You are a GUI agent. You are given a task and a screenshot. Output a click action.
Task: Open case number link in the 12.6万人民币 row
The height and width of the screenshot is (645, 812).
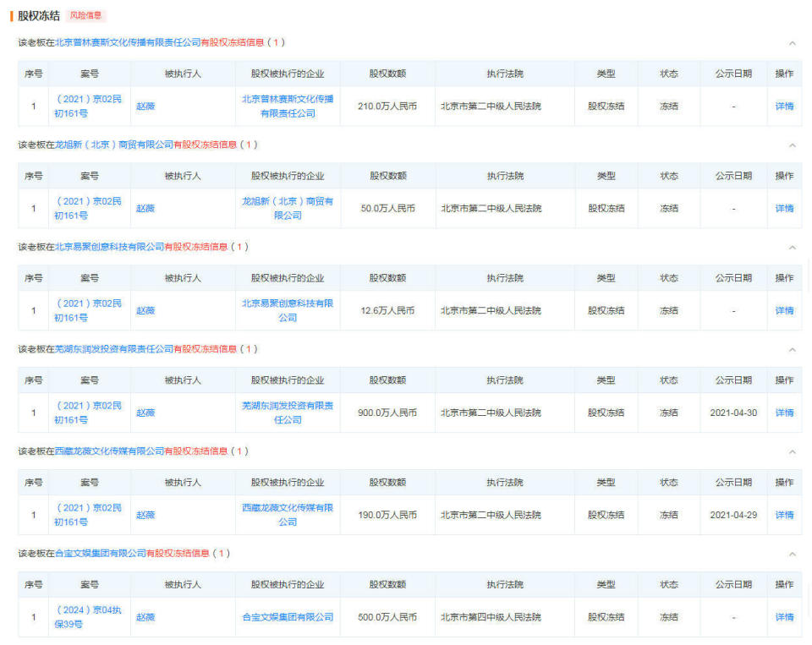(x=87, y=310)
